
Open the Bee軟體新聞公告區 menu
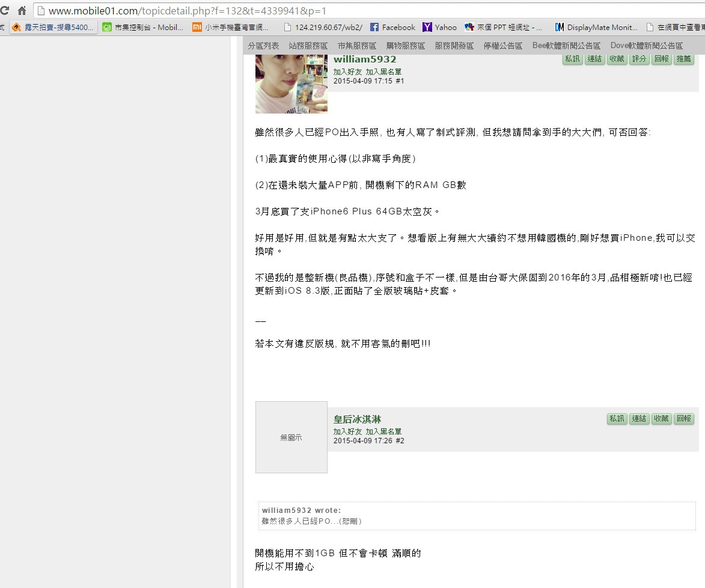pos(566,46)
